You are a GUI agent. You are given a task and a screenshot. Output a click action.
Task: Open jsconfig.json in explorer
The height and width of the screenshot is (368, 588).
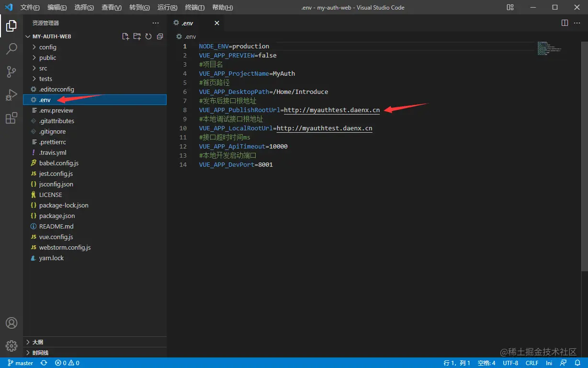pyautogui.click(x=95, y=184)
